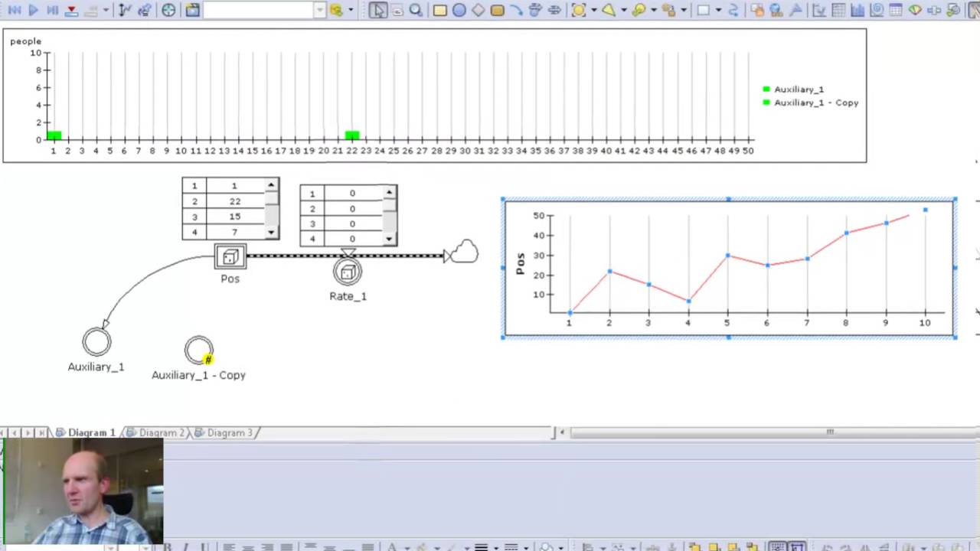Advance the simulation one step

tap(52, 10)
